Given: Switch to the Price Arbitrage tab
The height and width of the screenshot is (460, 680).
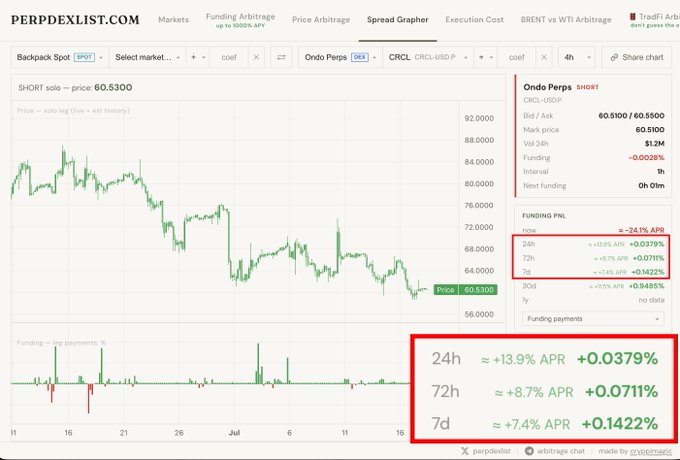Looking at the screenshot, I should point(321,20).
